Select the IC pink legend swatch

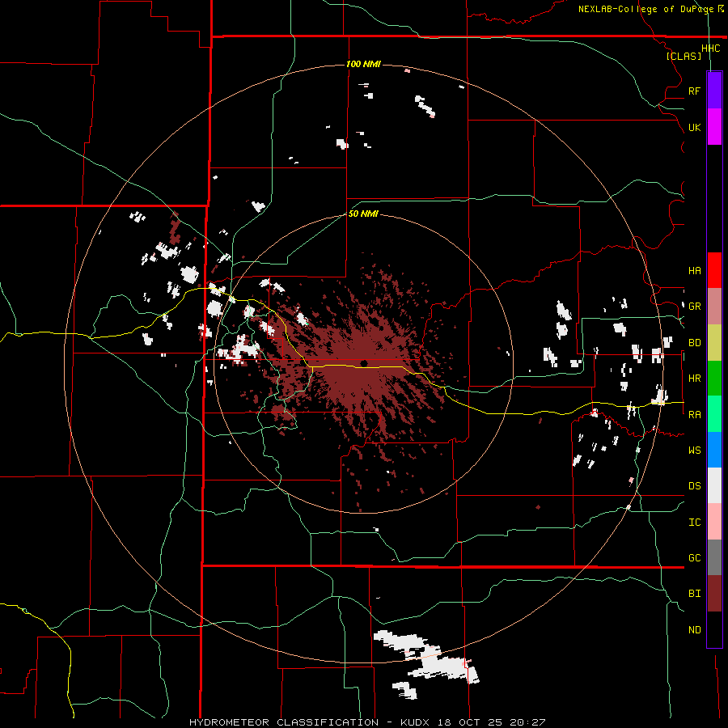point(714,522)
